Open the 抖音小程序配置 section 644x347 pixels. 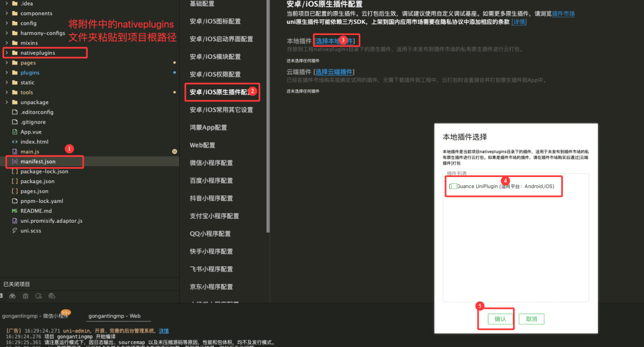click(x=212, y=198)
